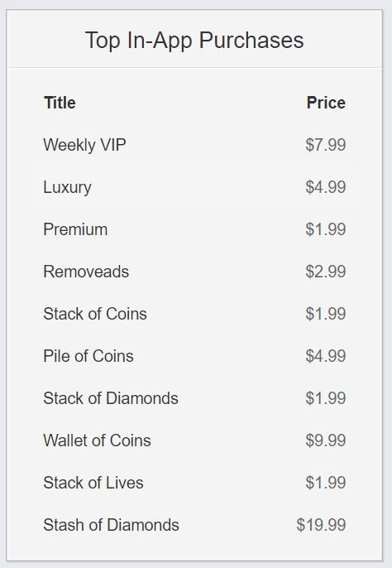
Task: Click the Title column header
Action: click(x=60, y=103)
